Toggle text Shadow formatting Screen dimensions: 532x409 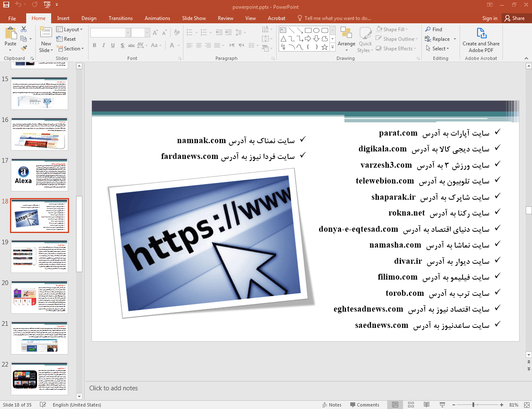(x=122, y=45)
